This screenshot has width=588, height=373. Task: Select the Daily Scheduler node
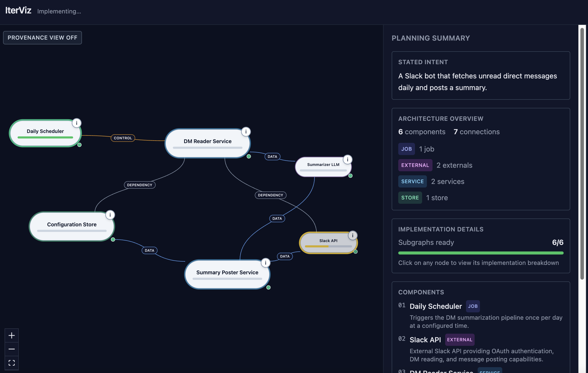[x=45, y=131]
